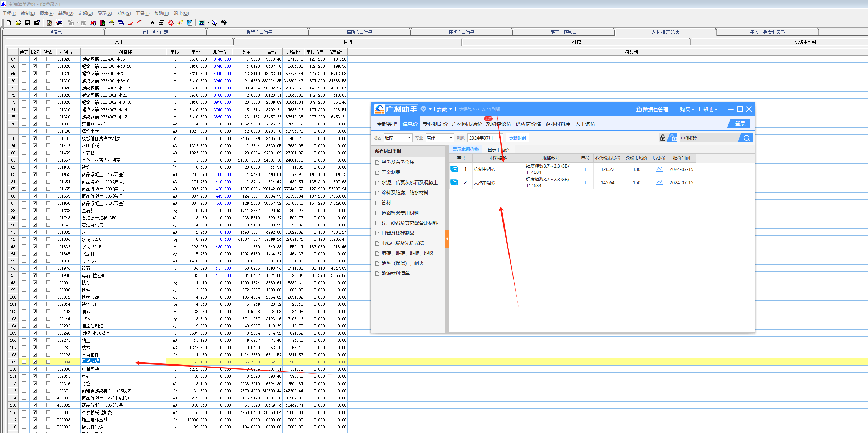Click the printer toolbar icon
This screenshot has width=868, height=433.
[162, 23]
